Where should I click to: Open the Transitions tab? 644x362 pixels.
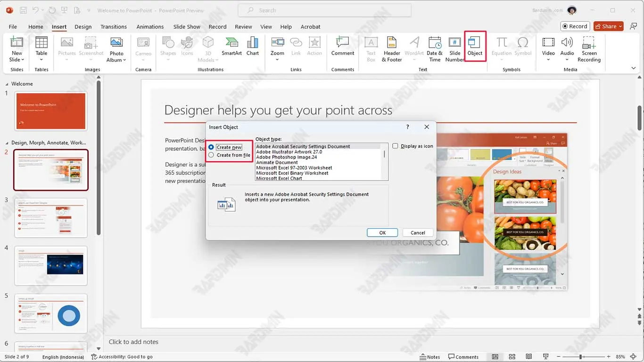click(x=114, y=27)
